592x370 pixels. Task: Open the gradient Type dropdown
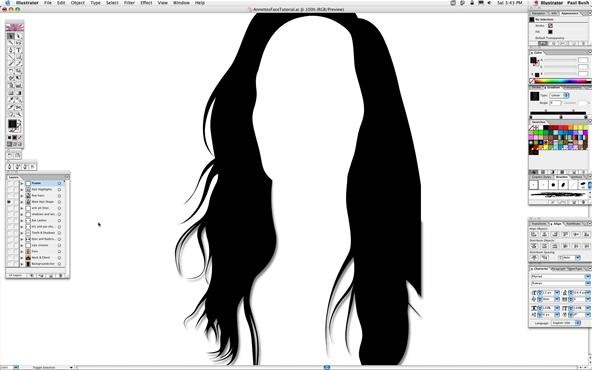pos(559,96)
